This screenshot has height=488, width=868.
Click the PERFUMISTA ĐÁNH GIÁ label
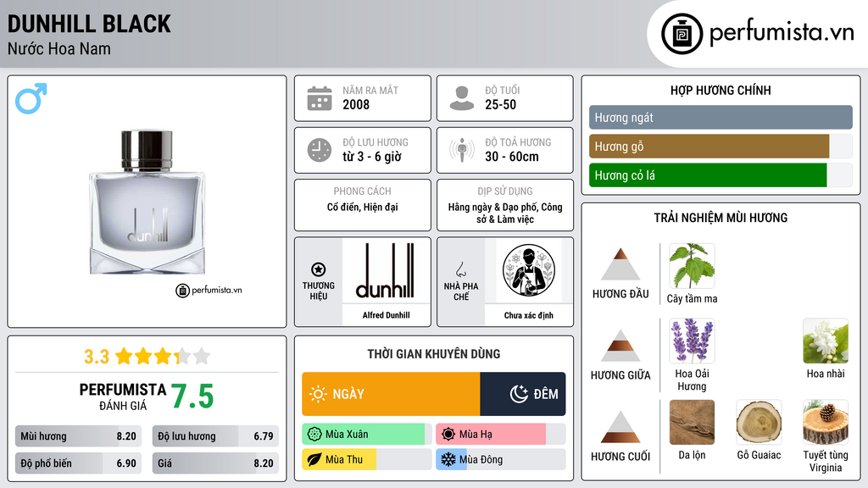[x=123, y=396]
